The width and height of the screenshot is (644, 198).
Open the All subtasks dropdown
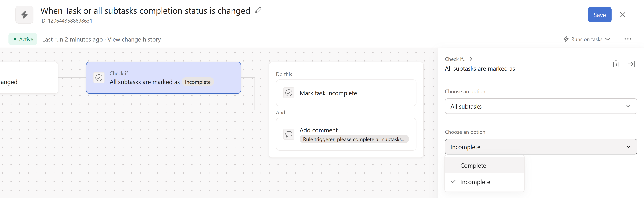(541, 106)
